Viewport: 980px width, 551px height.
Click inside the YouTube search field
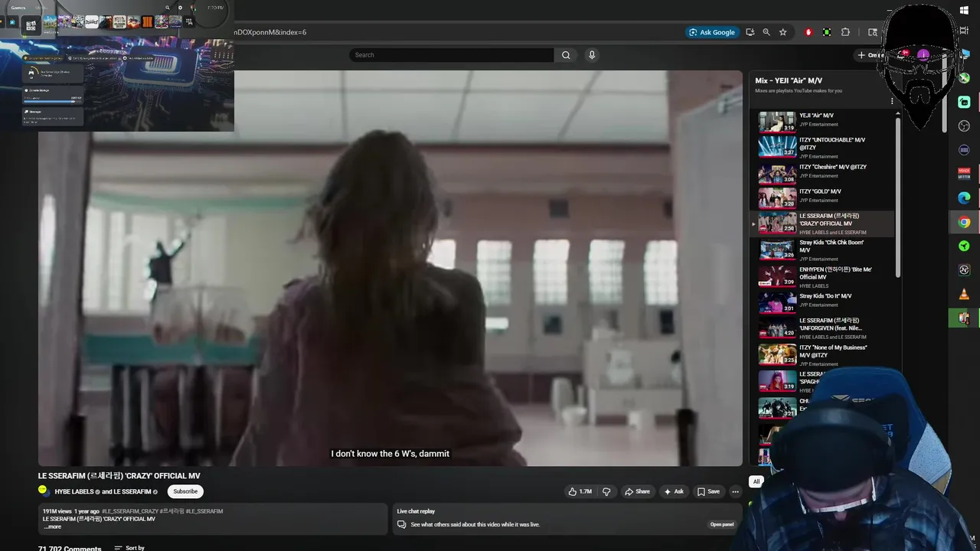tap(452, 55)
